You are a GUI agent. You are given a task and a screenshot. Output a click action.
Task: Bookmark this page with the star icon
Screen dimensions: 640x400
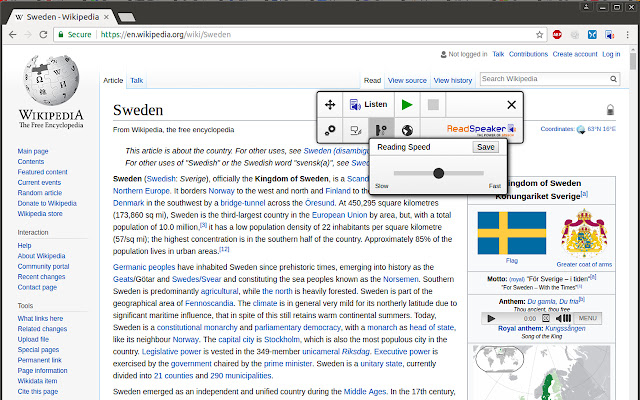coord(539,35)
